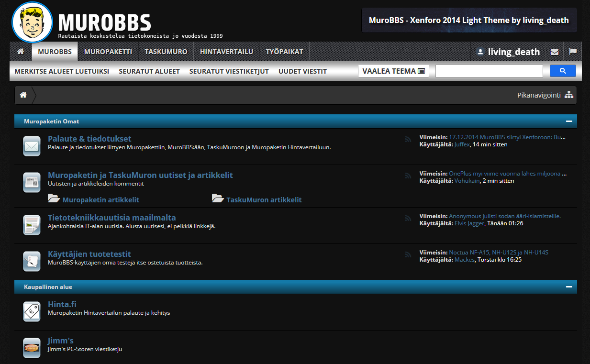Collapse the Kaupallinen alue category
Image resolution: width=590 pixels, height=364 pixels.
(569, 287)
